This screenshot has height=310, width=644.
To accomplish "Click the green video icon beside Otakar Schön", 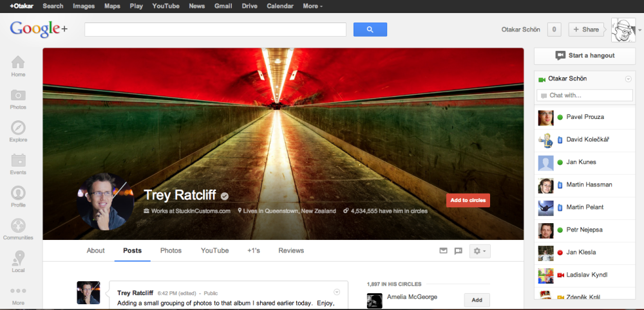I will tap(542, 80).
